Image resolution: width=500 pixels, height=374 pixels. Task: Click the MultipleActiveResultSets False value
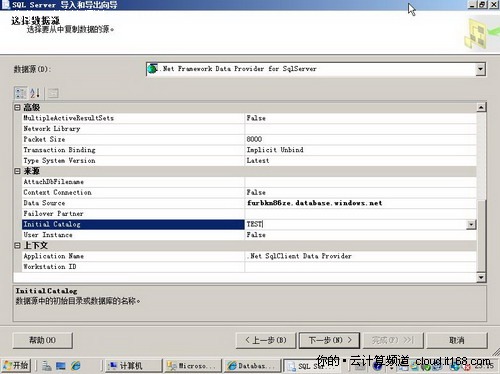pyautogui.click(x=256, y=118)
